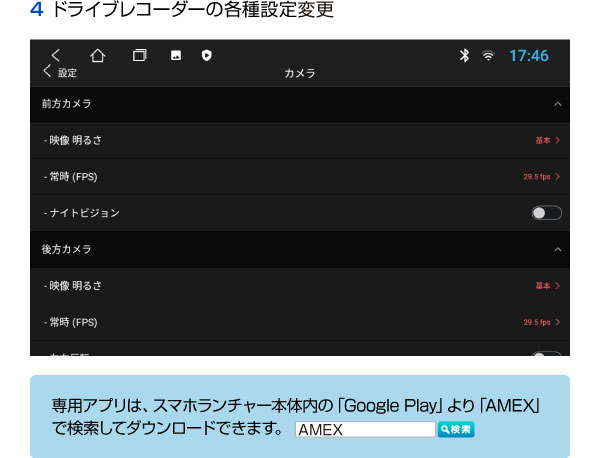The image size is (600, 458).
Task: Click the AMEX search input field
Action: (365, 429)
